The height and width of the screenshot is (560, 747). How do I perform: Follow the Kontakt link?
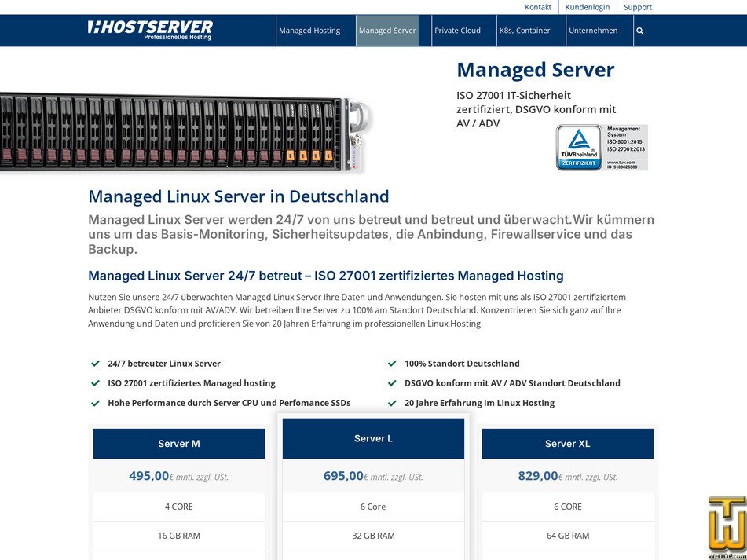538,7
